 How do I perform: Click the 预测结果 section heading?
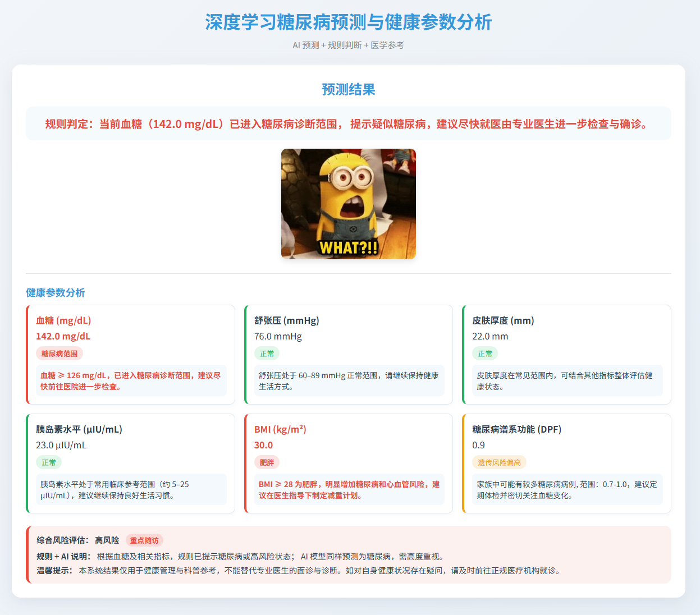coord(348,90)
